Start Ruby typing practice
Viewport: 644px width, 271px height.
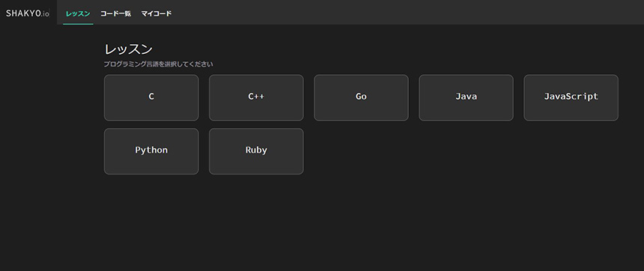(256, 151)
